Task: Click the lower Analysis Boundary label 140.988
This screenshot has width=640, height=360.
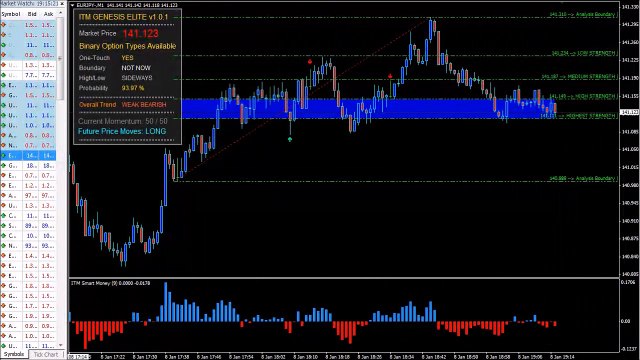Action: point(583,178)
